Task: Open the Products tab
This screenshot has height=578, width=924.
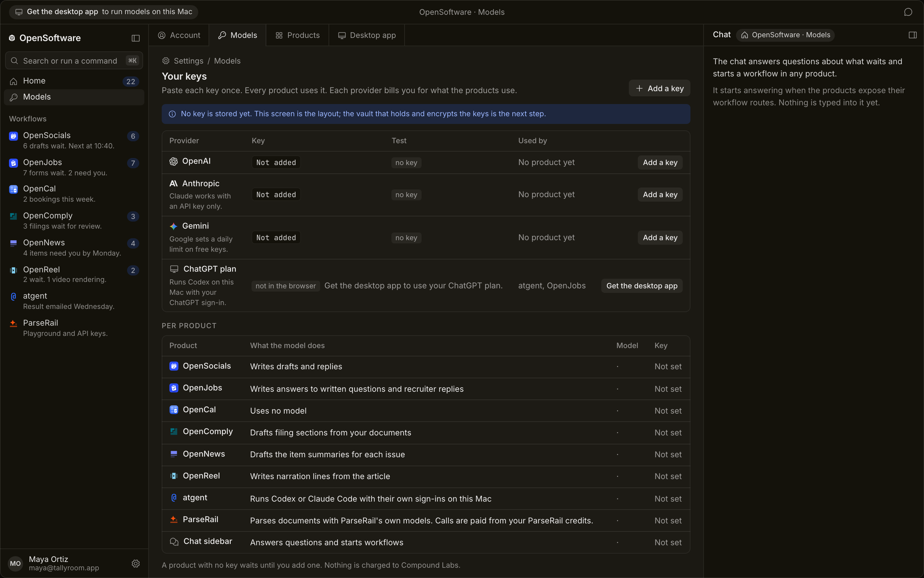Action: click(297, 35)
